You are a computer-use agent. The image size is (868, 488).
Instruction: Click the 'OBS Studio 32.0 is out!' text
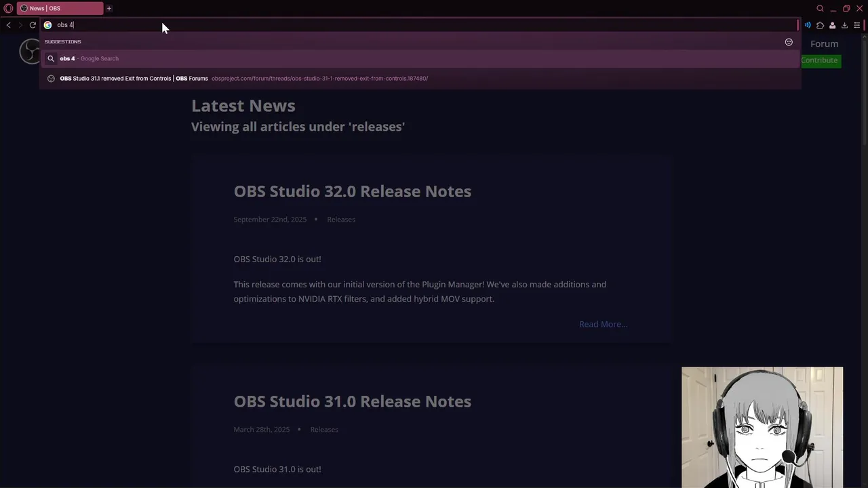277,259
